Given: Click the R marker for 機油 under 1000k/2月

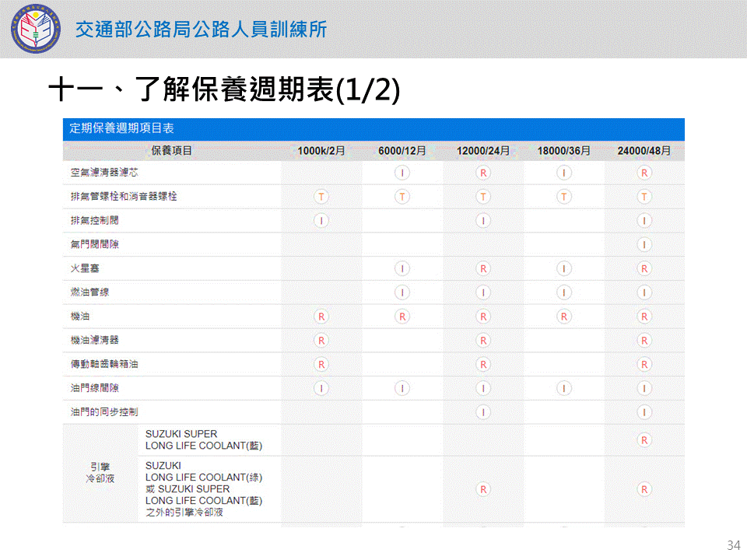Looking at the screenshot, I should [x=321, y=317].
